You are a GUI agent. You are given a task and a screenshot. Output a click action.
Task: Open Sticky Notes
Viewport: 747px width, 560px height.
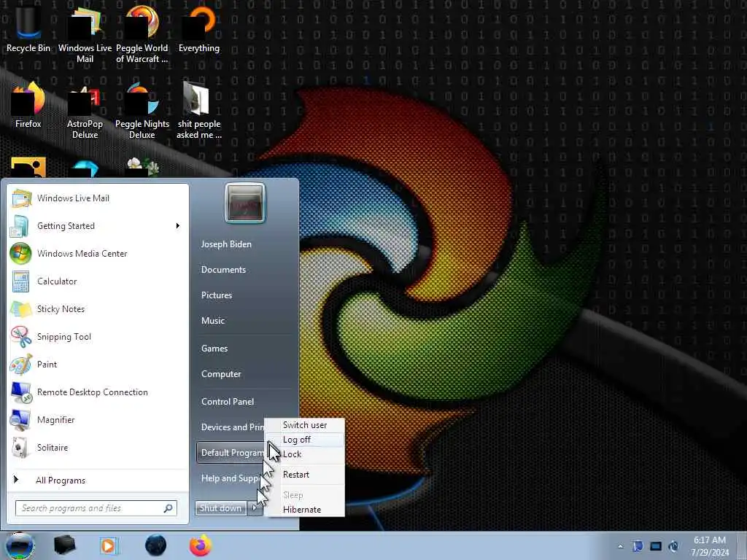coord(98,309)
